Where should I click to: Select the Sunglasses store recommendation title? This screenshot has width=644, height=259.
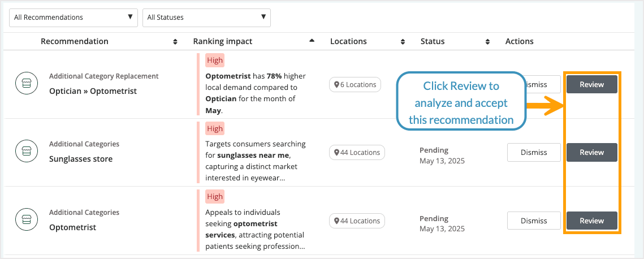pos(81,159)
